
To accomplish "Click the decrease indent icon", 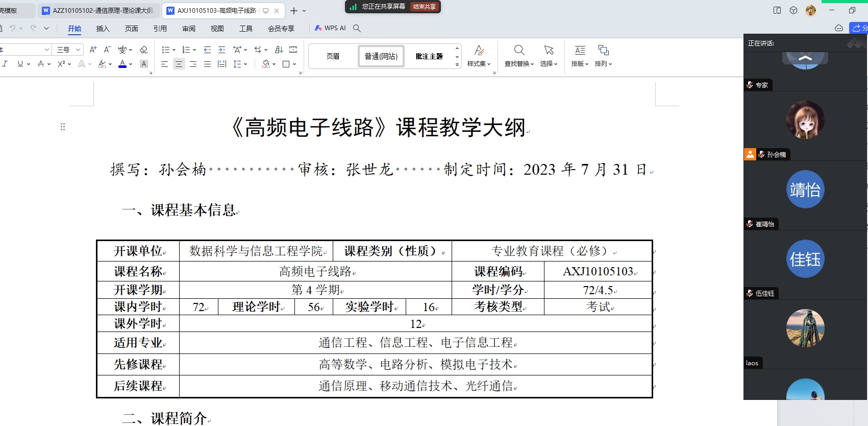I will 207,50.
